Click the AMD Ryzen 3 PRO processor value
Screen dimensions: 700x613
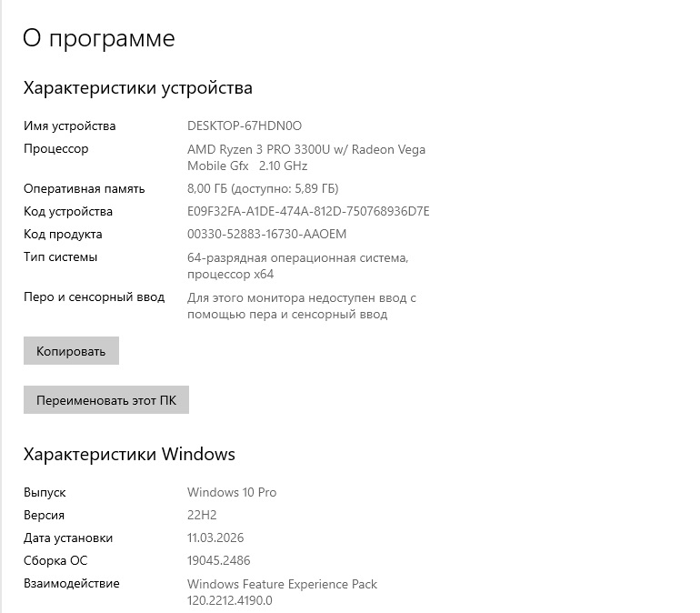305,157
